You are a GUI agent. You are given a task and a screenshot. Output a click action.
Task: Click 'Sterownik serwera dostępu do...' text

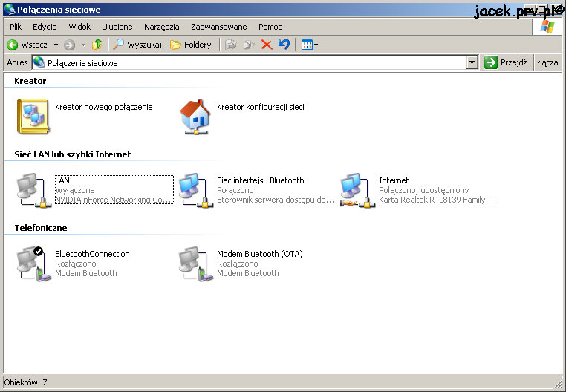click(x=276, y=200)
